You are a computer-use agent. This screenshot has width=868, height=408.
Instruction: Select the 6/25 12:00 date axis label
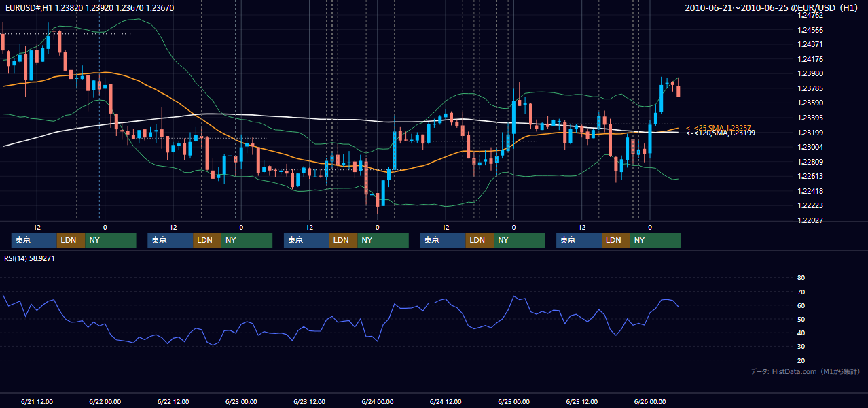click(x=582, y=401)
